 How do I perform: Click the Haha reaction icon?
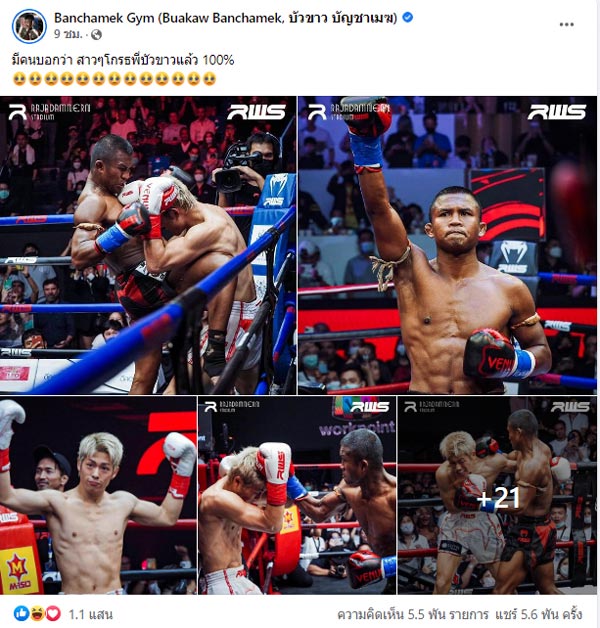(37, 613)
